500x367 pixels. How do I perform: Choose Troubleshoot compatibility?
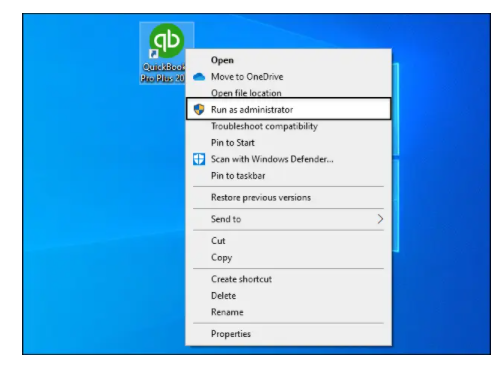pyautogui.click(x=288, y=126)
